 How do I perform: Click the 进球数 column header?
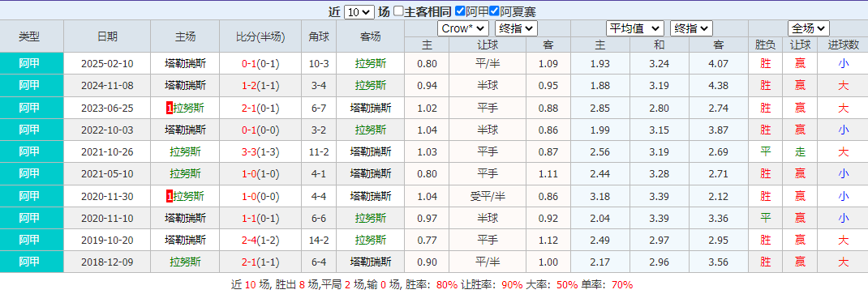843,45
